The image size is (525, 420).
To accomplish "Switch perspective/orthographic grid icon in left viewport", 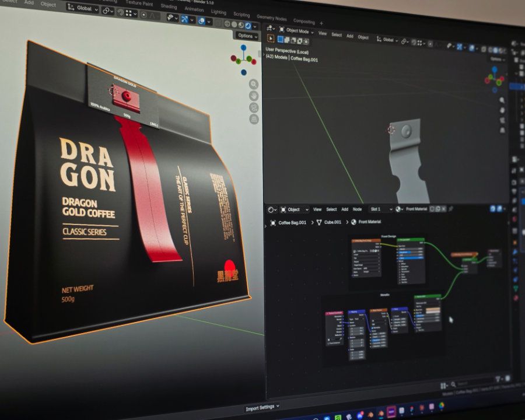I will pos(254,119).
